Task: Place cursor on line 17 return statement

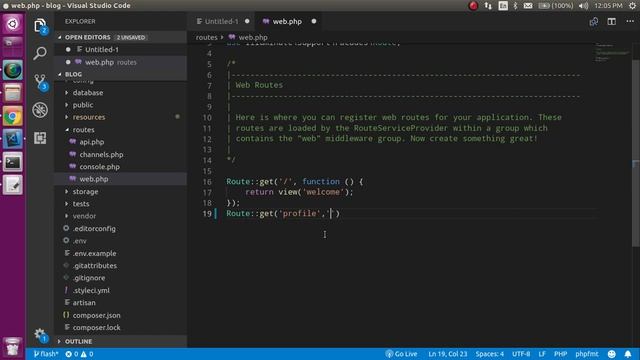Action: tap(299, 192)
